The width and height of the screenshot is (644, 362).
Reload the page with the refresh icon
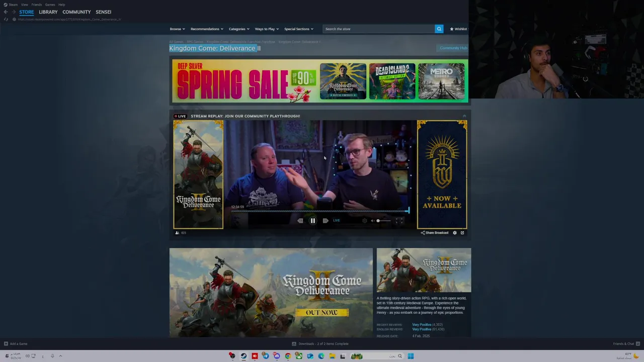(x=6, y=19)
